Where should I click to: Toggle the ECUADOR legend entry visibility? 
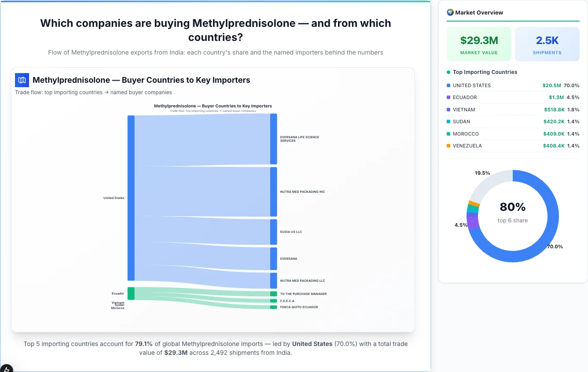coord(464,97)
